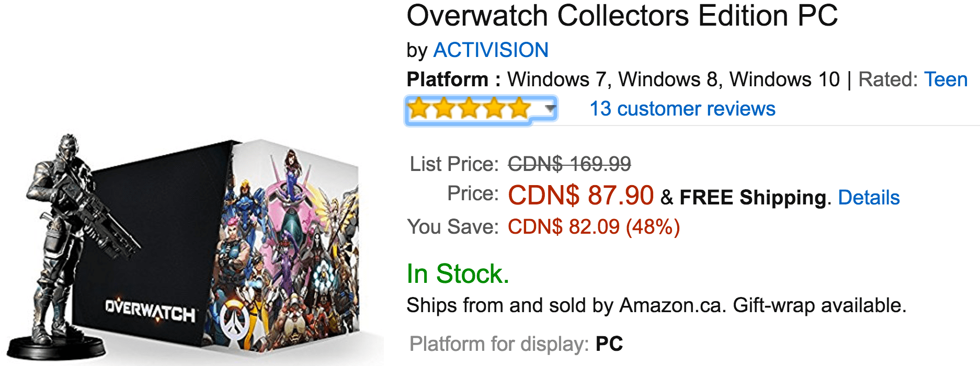Open the FREE Shipping Details link
Screen dimensions: 980x366
869,198
